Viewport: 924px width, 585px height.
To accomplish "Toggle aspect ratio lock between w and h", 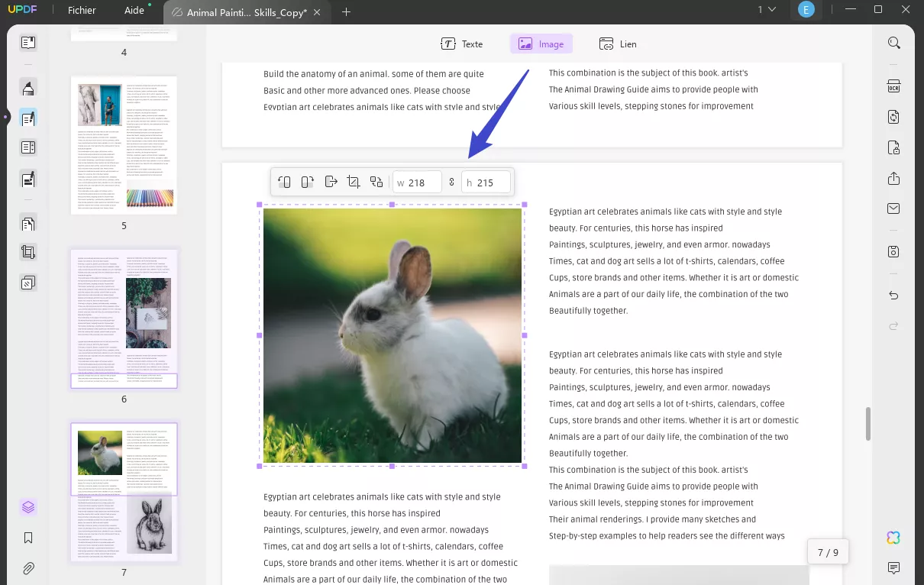I will point(451,183).
